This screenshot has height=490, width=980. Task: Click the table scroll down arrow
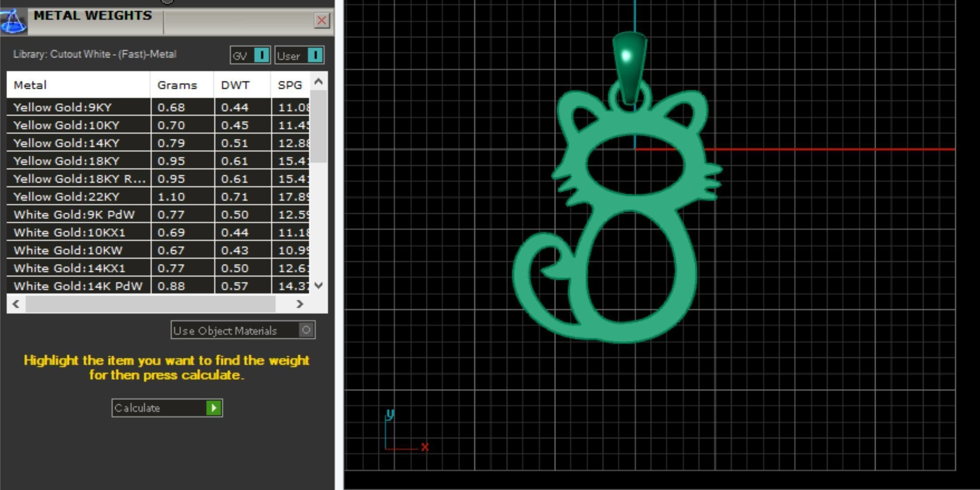[x=318, y=285]
